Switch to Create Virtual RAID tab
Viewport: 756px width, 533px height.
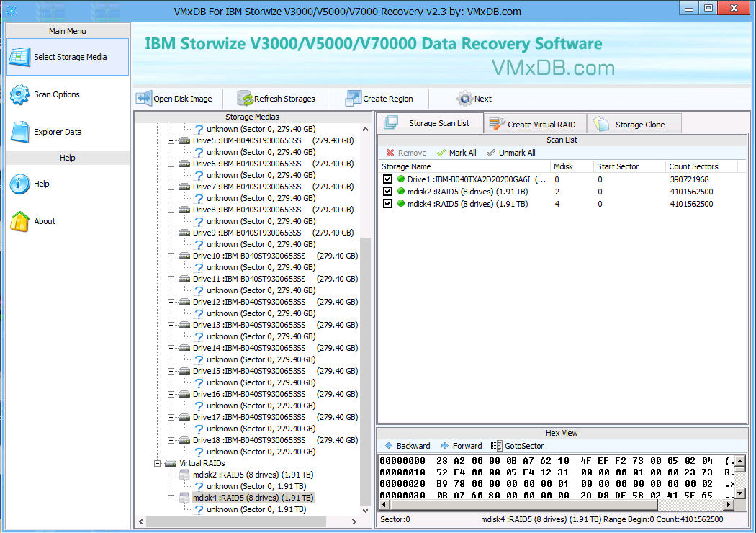tap(535, 124)
